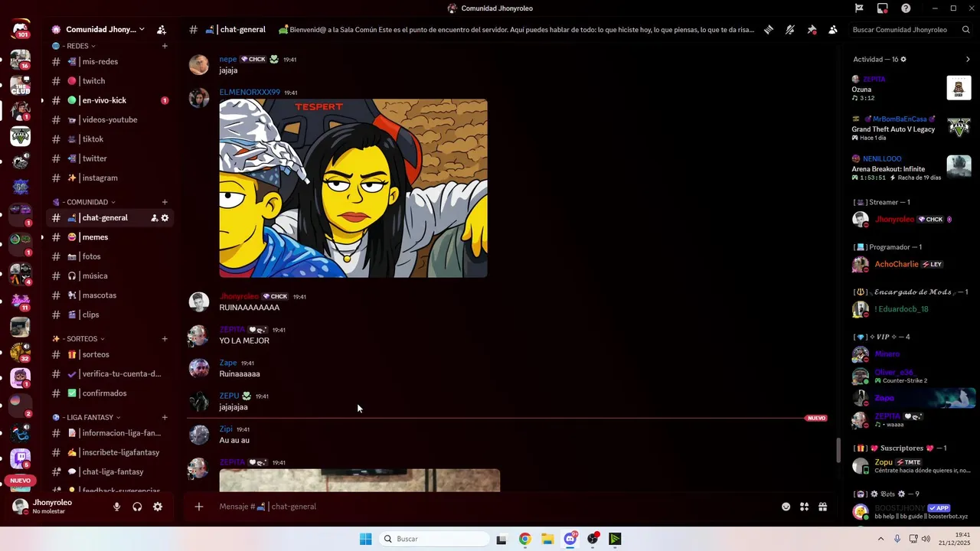This screenshot has width=980, height=551.
Task: Open the en-vivo-kick channel
Action: pos(110,100)
